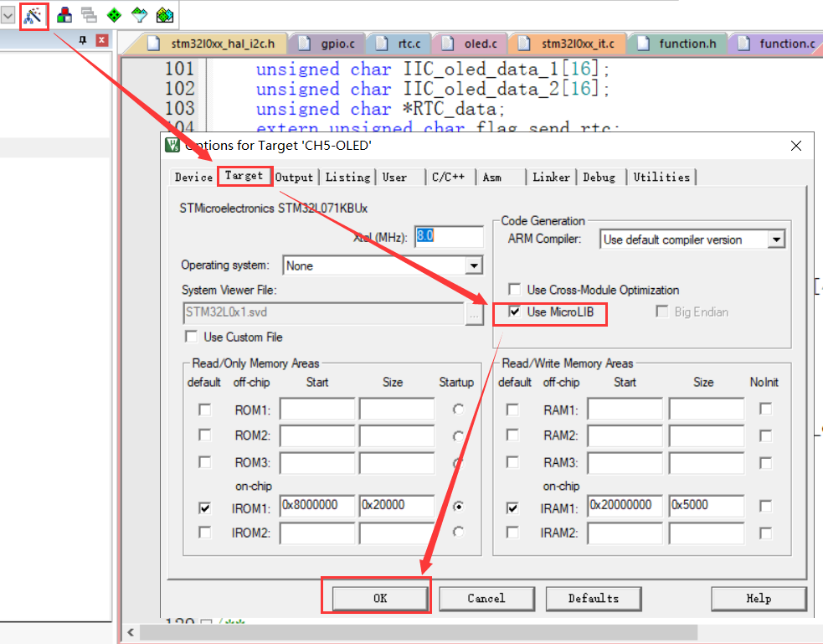Screen dimensions: 823x644
Task: Pin the project side panel
Action: point(82,40)
